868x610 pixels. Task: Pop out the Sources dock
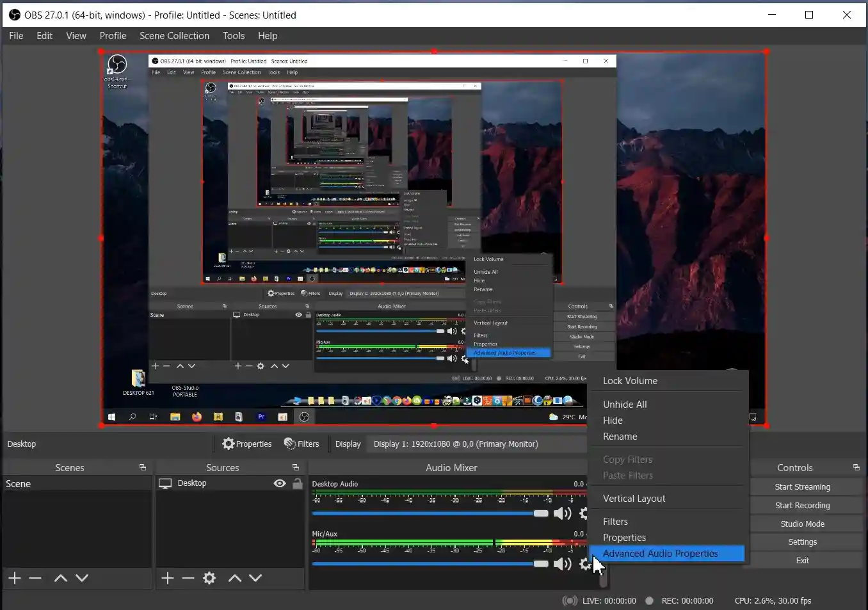click(x=296, y=467)
